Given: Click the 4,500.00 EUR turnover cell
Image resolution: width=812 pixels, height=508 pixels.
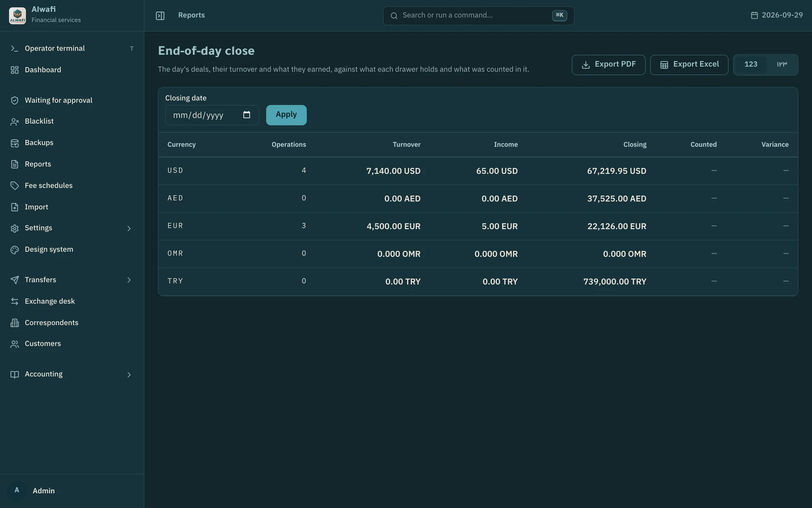Looking at the screenshot, I should pyautogui.click(x=393, y=226).
